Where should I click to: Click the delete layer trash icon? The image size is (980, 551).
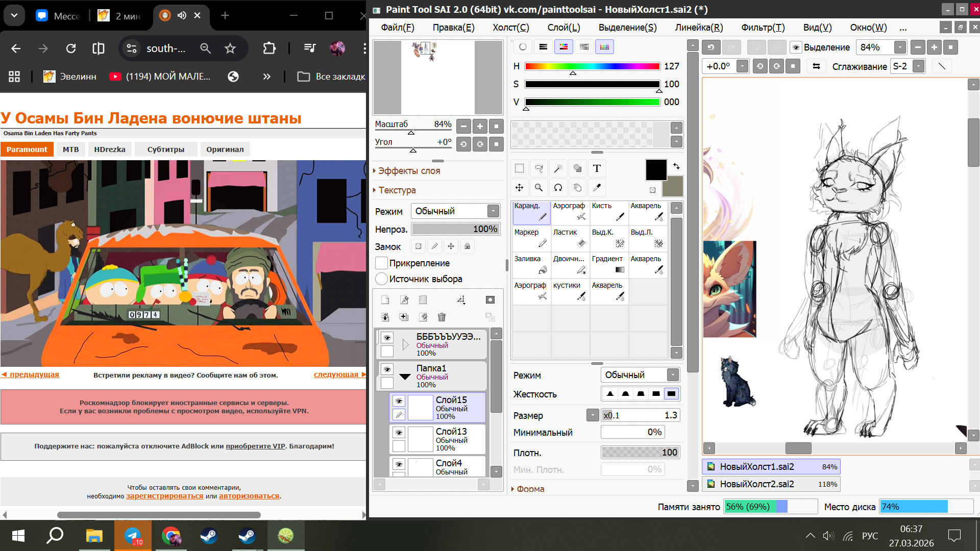pos(442,317)
